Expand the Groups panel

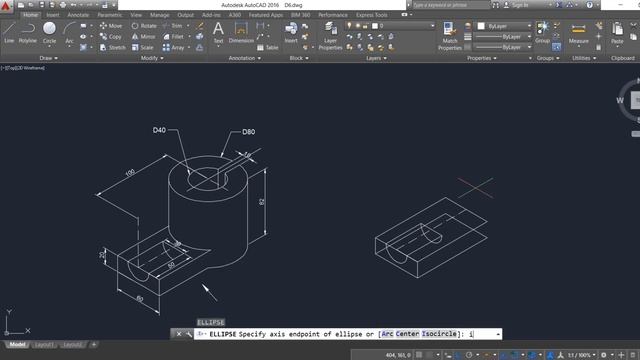548,58
